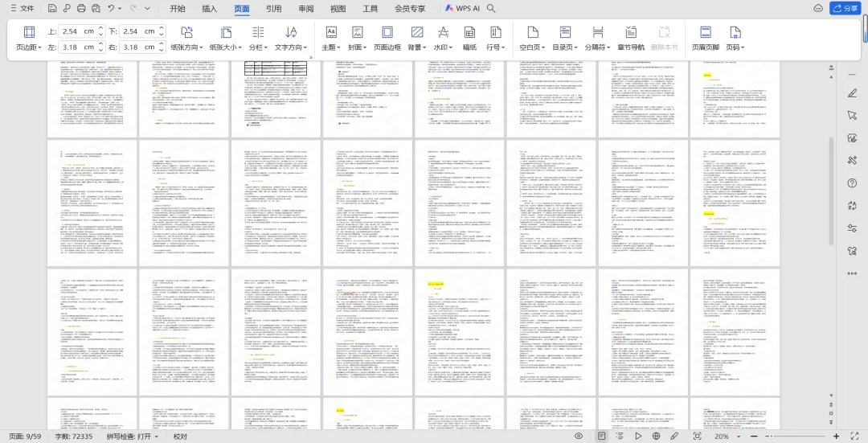Click the 分享 share button
The width and height of the screenshot is (868, 443).
click(845, 8)
